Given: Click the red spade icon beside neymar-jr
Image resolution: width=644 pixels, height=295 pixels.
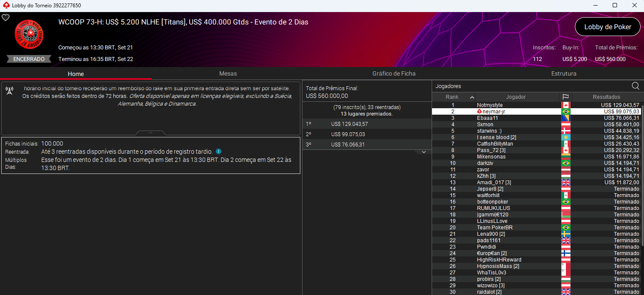Looking at the screenshot, I should pos(479,112).
